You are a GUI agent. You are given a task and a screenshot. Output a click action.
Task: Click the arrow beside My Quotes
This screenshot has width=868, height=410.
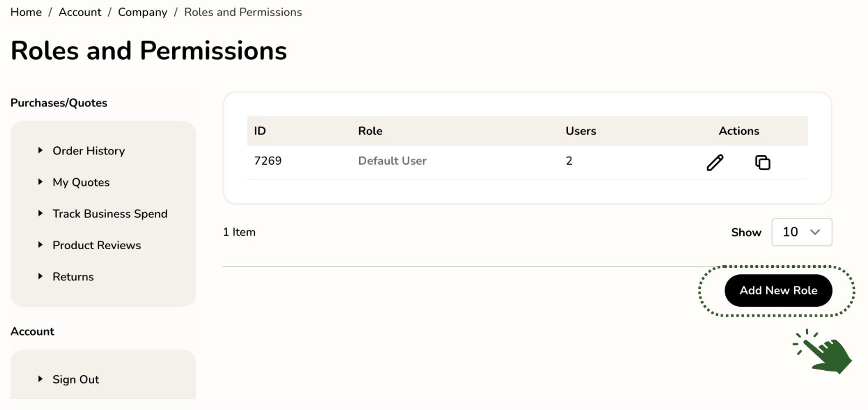[40, 182]
